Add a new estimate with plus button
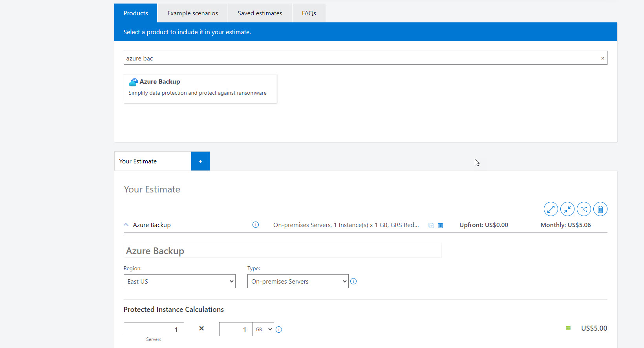 point(200,161)
